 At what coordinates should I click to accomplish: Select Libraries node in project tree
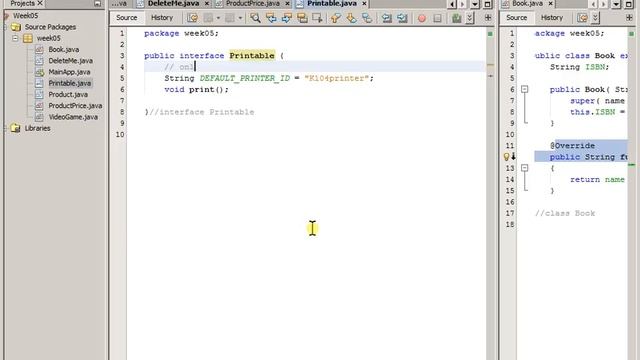point(37,128)
